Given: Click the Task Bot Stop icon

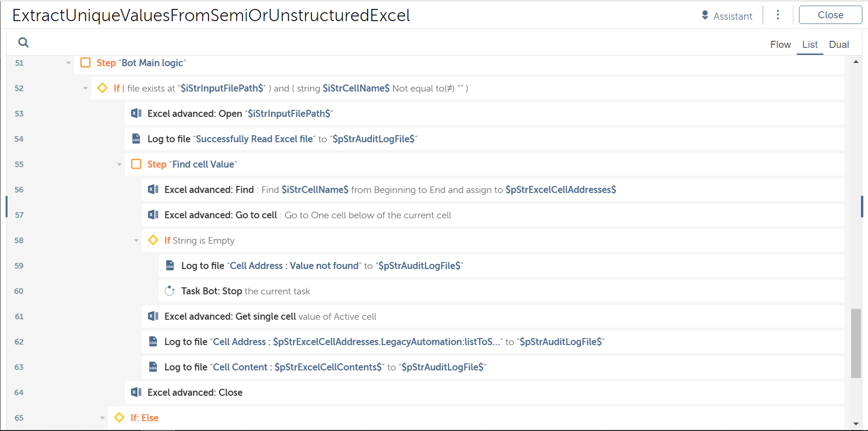Looking at the screenshot, I should click(x=170, y=291).
